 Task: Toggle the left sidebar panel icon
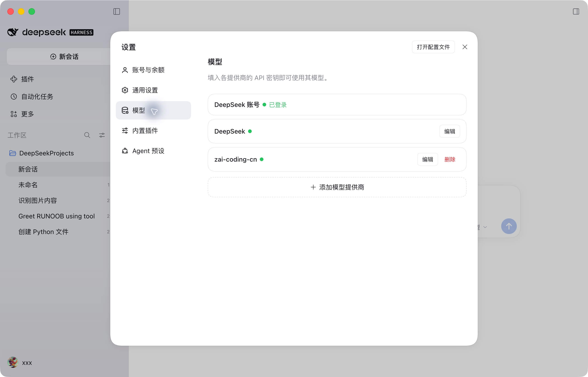pos(117,11)
